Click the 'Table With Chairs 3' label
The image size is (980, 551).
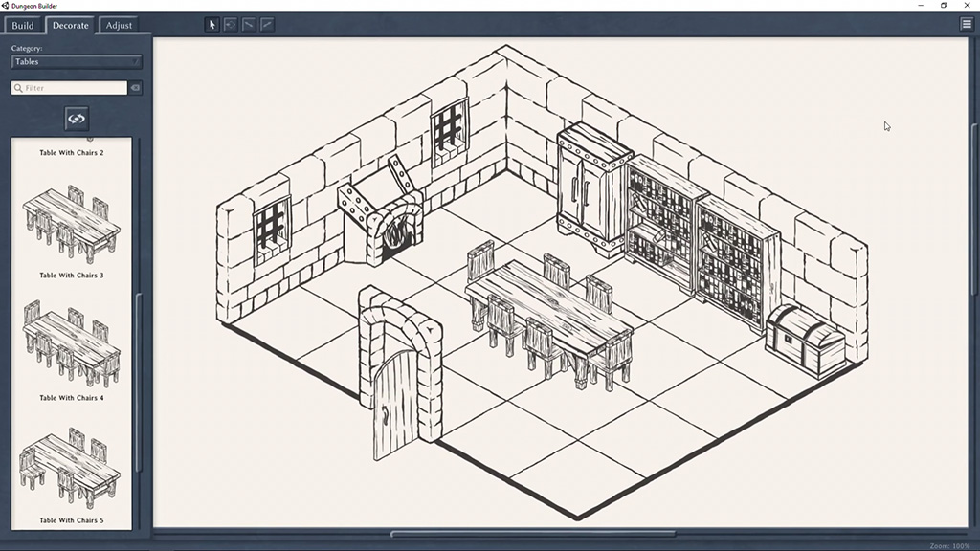coord(71,275)
